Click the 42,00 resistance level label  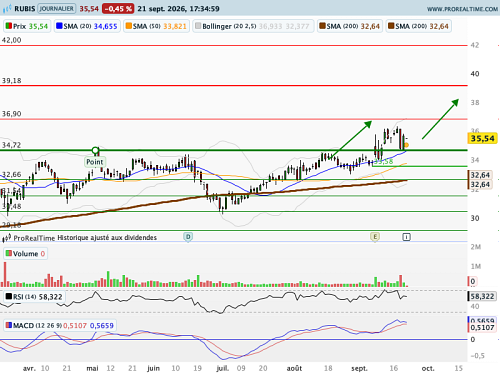pos(12,40)
